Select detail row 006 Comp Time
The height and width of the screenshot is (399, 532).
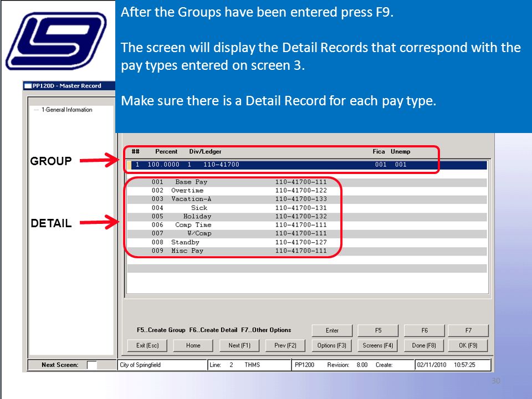[307, 225]
